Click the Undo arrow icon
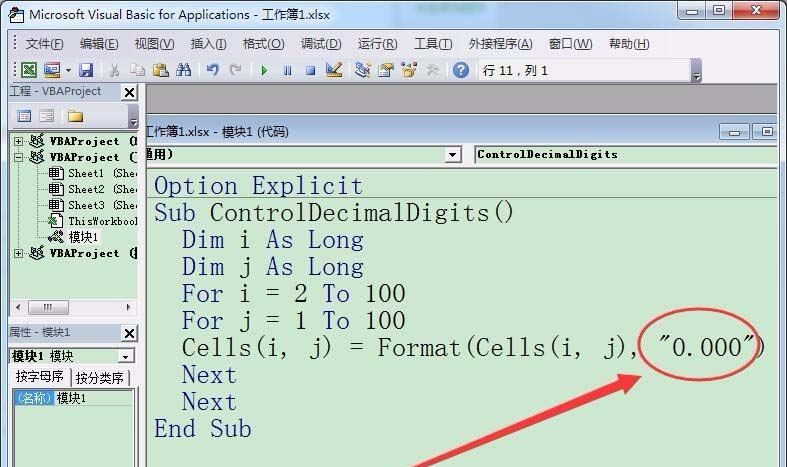787x467 pixels. (212, 70)
